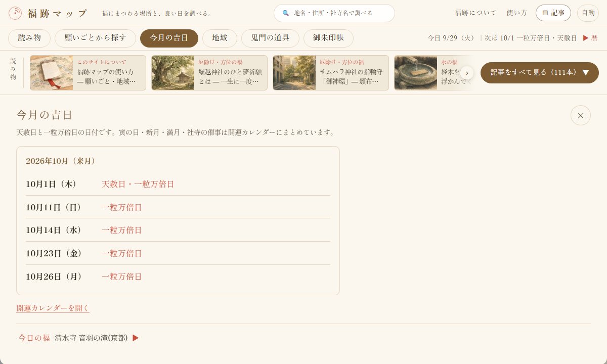
Task: Open the 福跡マップの使い方 article card
Action: click(x=88, y=73)
